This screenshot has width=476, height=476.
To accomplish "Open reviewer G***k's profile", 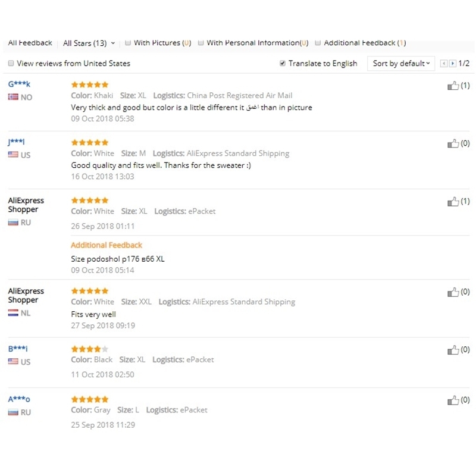I will [x=19, y=84].
